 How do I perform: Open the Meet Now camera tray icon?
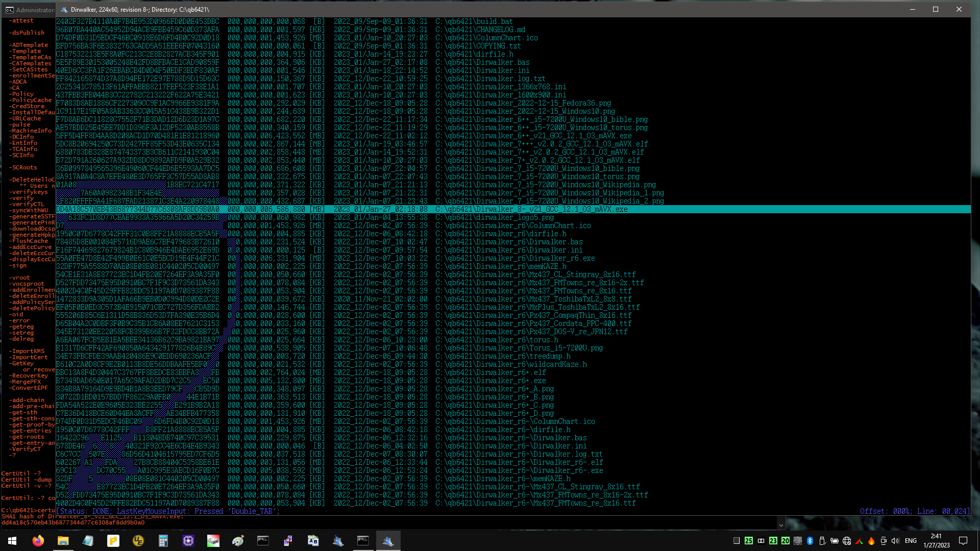(884, 541)
